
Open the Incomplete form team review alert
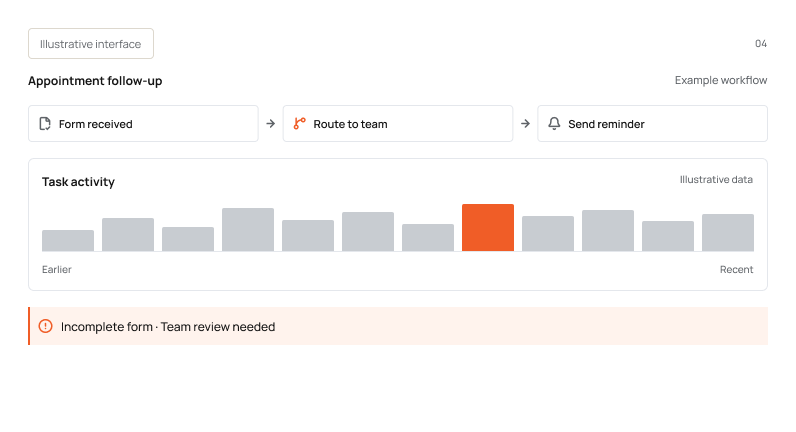click(398, 326)
